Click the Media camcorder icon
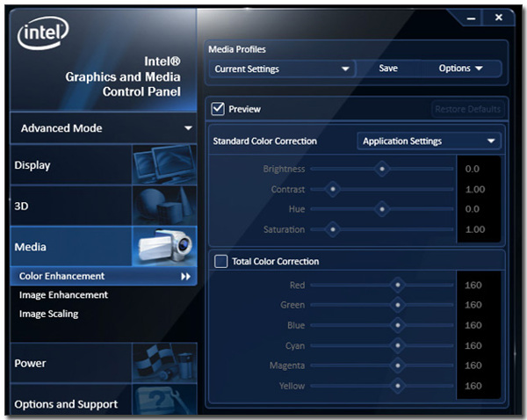 click(163, 247)
